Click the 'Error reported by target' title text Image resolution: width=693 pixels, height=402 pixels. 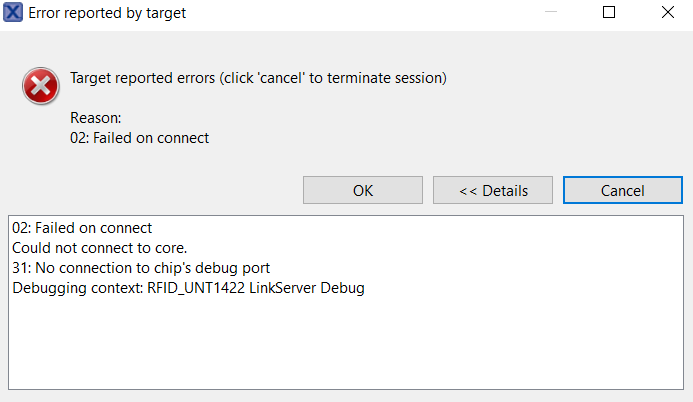tap(108, 14)
